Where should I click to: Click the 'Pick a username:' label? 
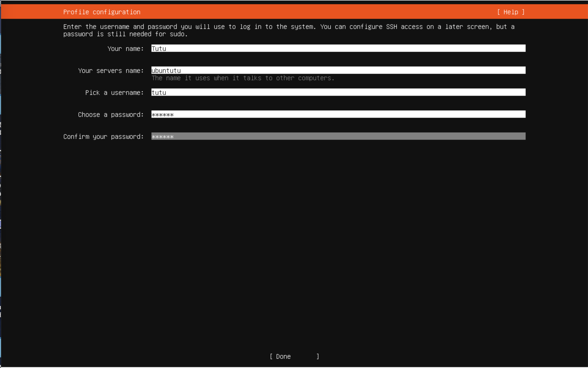(x=115, y=93)
